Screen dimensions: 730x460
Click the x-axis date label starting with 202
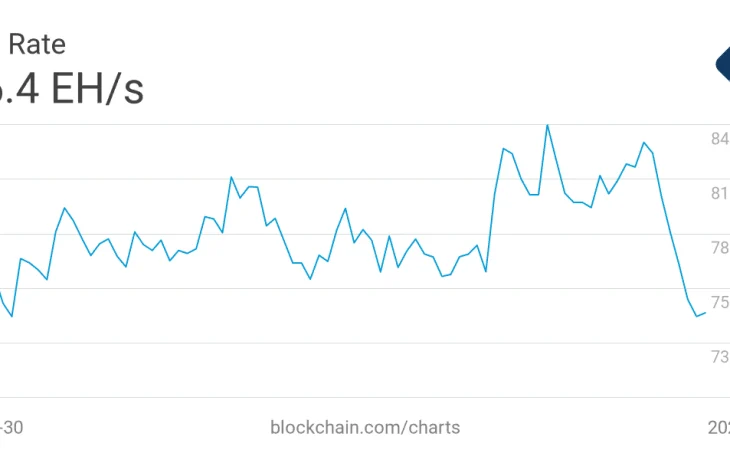719,427
